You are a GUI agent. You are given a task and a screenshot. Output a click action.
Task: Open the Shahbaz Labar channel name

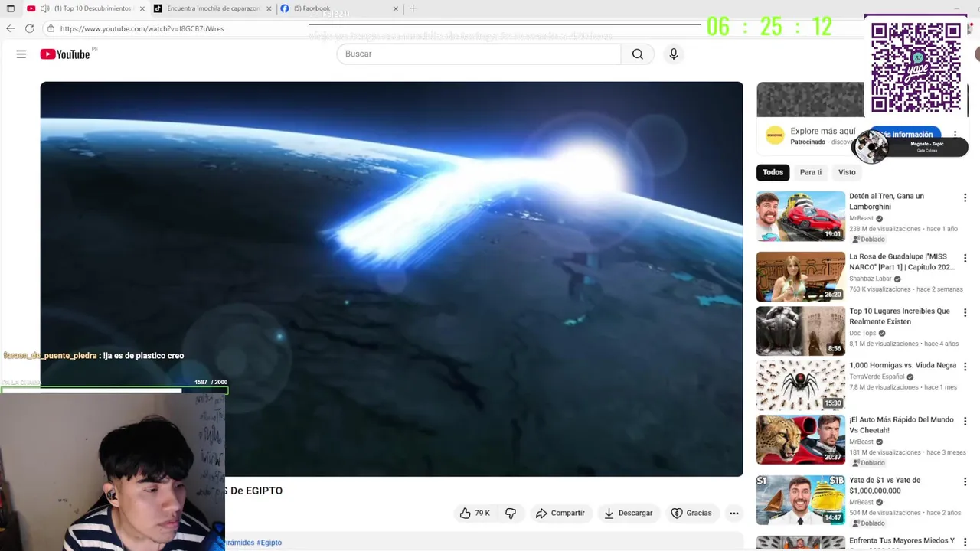click(x=871, y=279)
